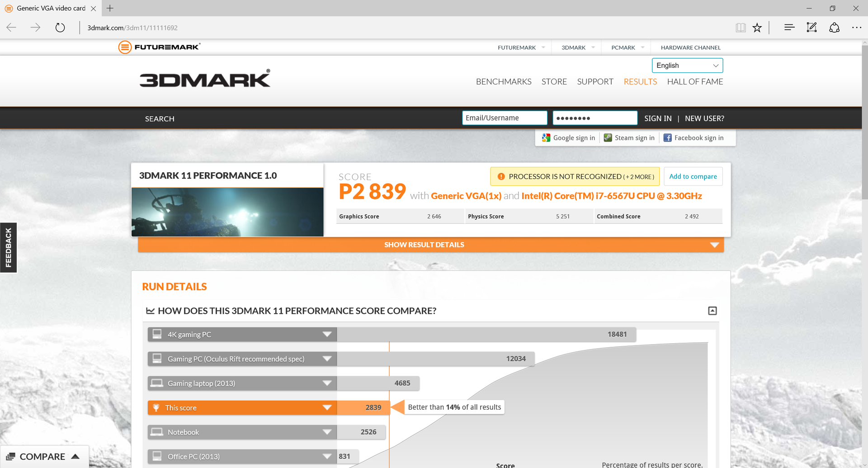Click the Gaming PC Oculus Rift monitor icon

[x=157, y=359]
